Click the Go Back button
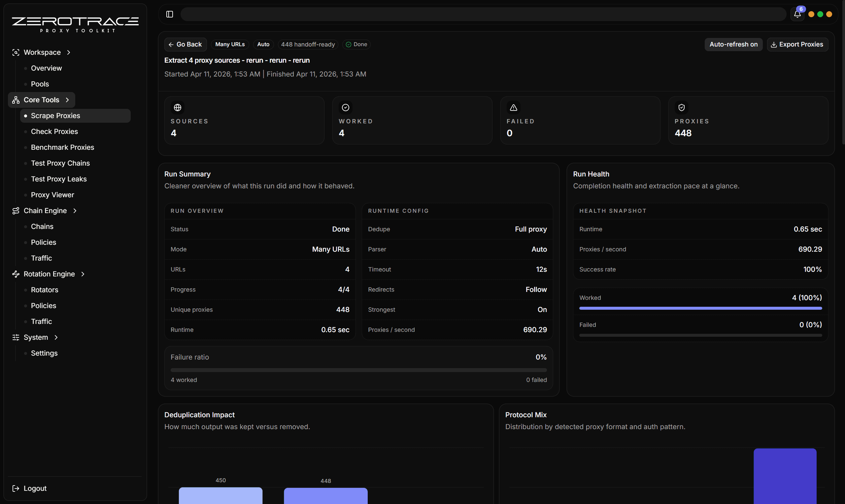 click(186, 45)
